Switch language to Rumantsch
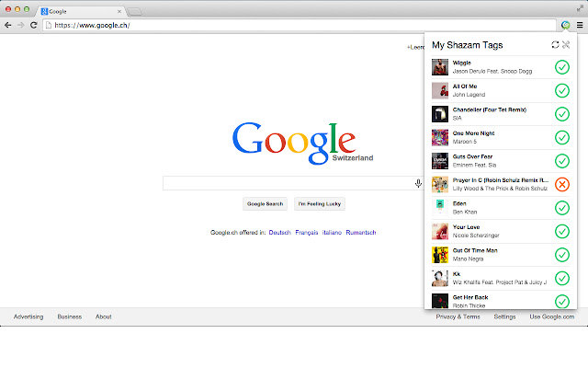This screenshot has height=368, width=588. tap(361, 233)
